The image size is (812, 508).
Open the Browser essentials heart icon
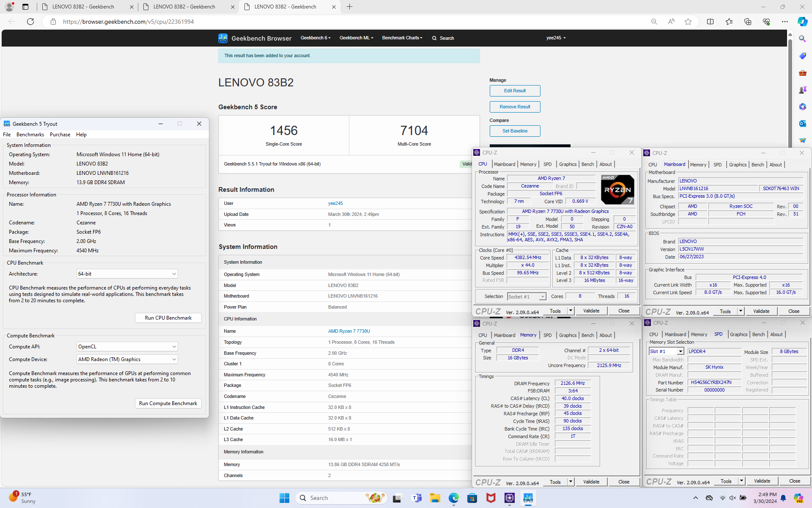click(766, 22)
